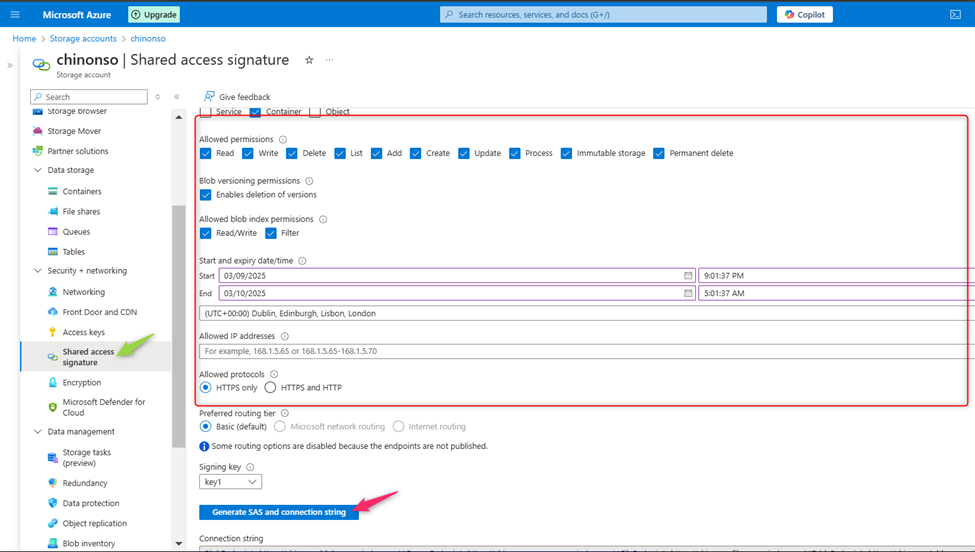Collapse the Security + networking section

point(37,270)
